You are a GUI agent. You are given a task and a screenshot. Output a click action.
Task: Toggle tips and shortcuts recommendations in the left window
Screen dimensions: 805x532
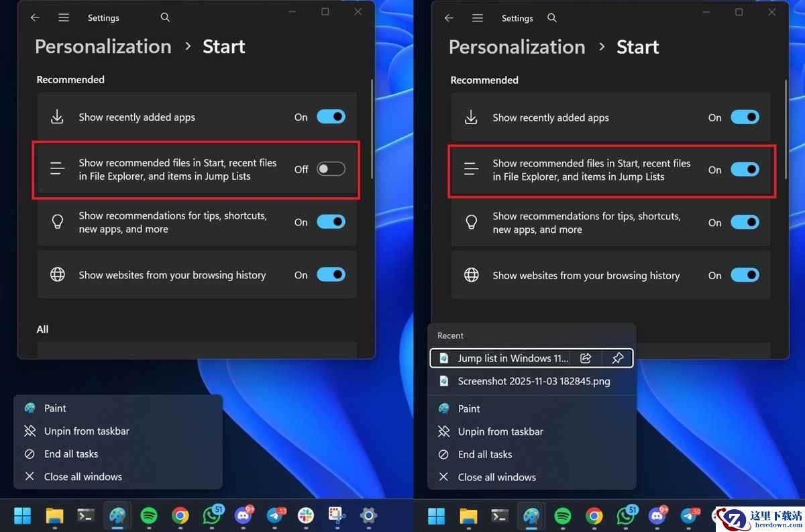click(331, 222)
